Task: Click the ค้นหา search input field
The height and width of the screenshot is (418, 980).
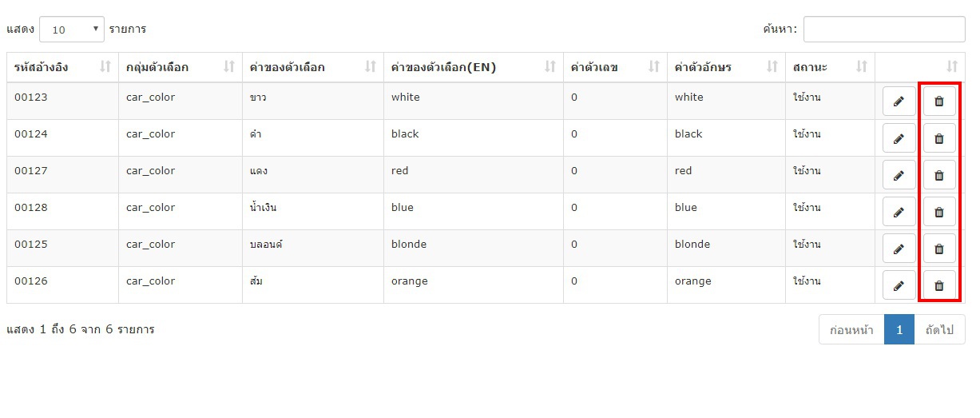Action: click(x=884, y=30)
